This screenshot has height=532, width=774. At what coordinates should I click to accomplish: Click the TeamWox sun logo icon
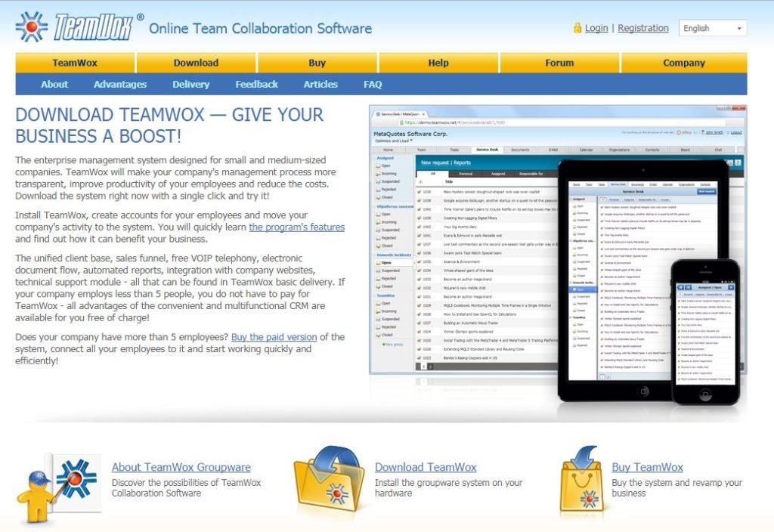pyautogui.click(x=32, y=26)
